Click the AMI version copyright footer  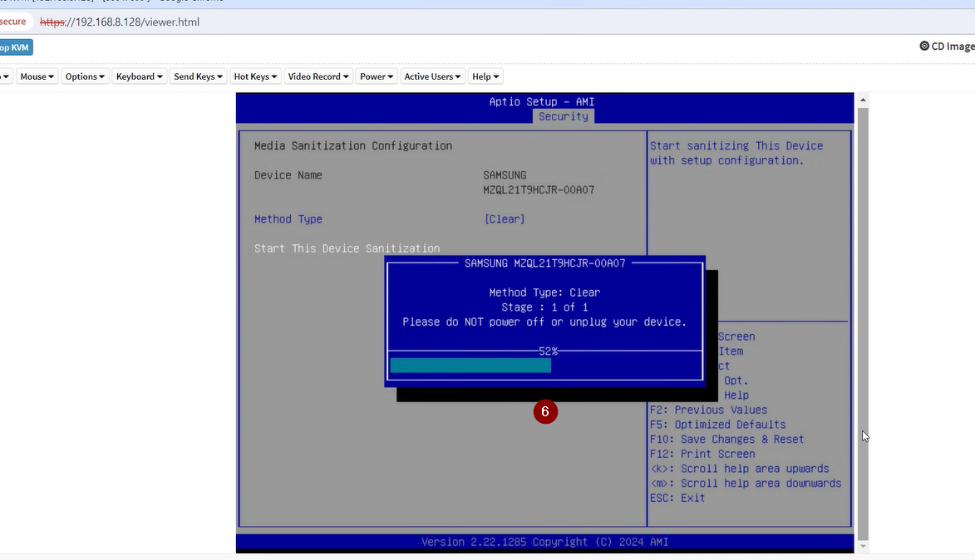pos(544,542)
